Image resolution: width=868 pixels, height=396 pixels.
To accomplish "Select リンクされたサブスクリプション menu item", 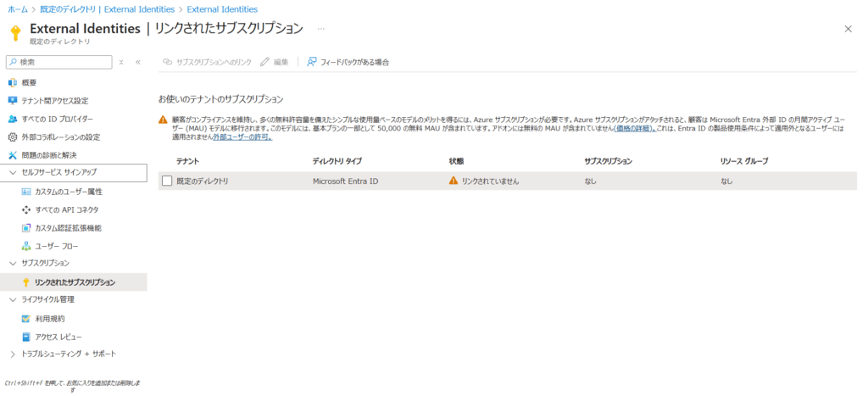I will 75,282.
